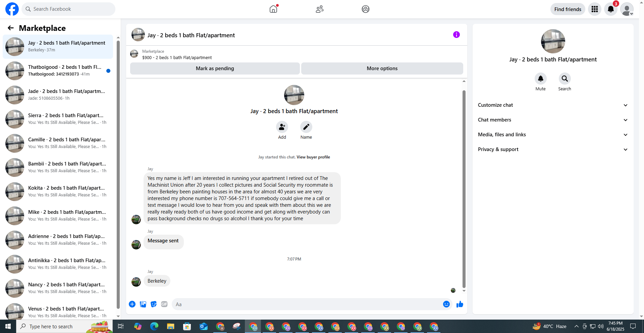Open the Bambii conversation
Image resolution: width=644 pixels, height=333 pixels.
click(x=58, y=168)
